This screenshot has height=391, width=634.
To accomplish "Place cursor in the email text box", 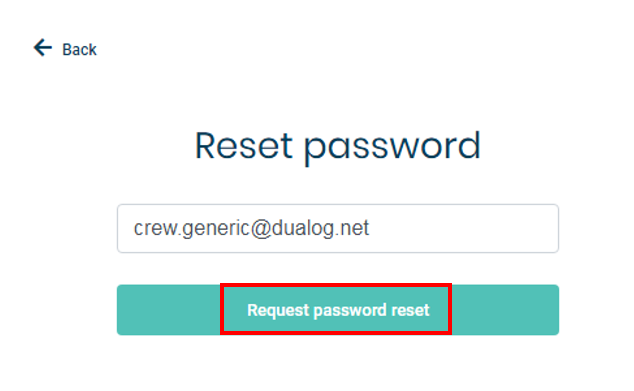I will (338, 228).
